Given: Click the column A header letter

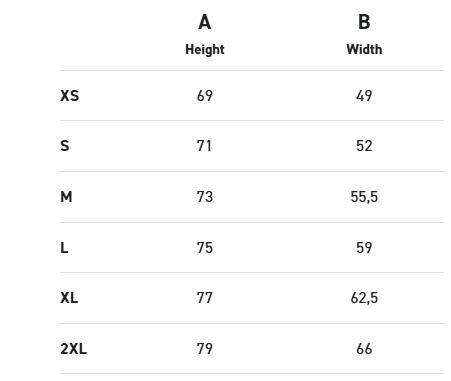Looking at the screenshot, I should 205,22.
